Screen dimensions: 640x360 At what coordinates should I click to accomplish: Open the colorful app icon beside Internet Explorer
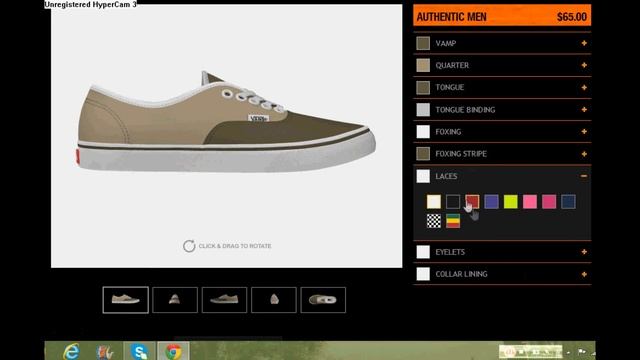104,352
